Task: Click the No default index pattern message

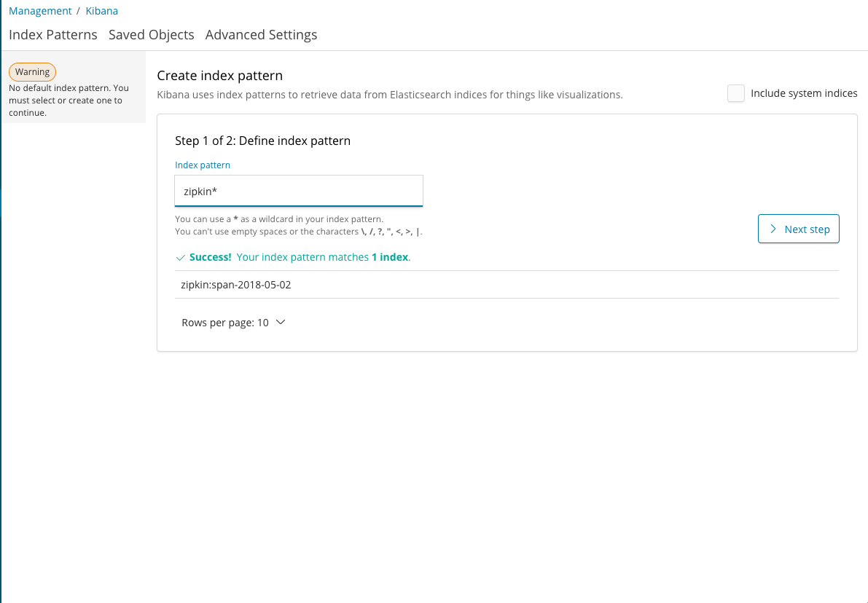Action: (69, 100)
